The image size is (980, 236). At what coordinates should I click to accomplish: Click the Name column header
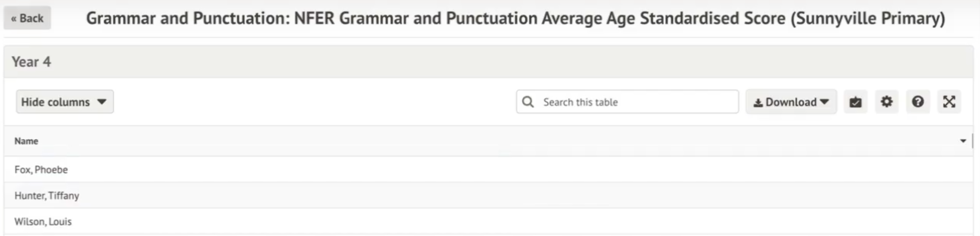point(26,141)
